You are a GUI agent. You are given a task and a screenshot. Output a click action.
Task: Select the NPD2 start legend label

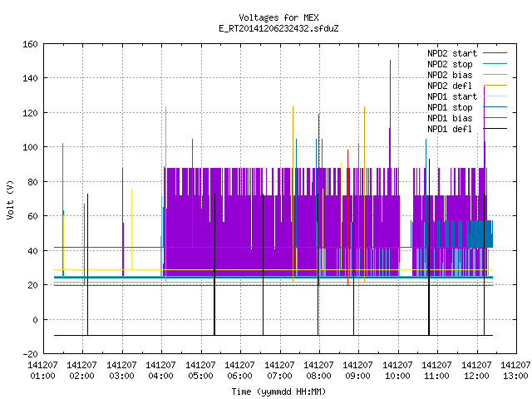452,53
